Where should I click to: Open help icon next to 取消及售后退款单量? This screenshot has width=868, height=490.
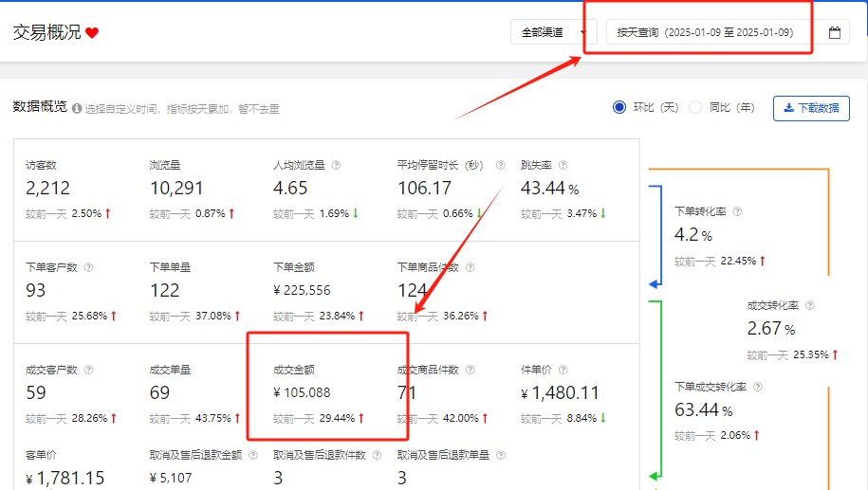(501, 455)
